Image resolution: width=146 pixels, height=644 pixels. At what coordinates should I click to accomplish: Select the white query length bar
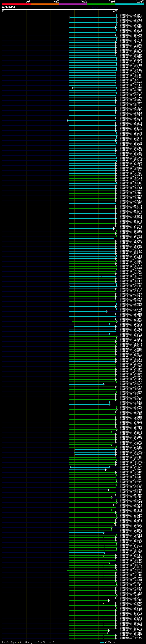[60, 10]
